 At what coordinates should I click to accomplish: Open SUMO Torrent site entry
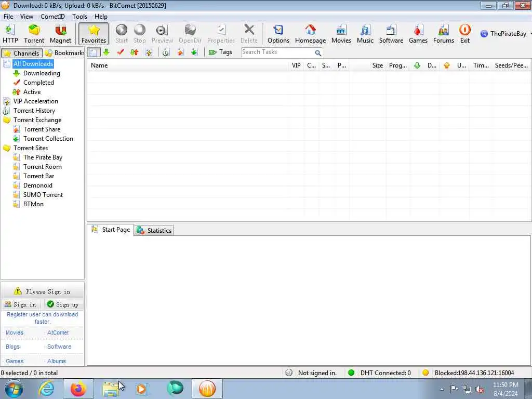click(43, 195)
